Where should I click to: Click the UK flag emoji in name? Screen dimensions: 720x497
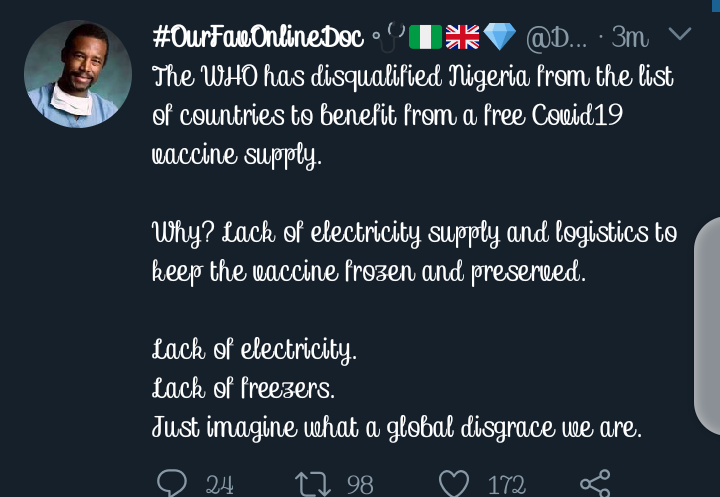(x=462, y=37)
